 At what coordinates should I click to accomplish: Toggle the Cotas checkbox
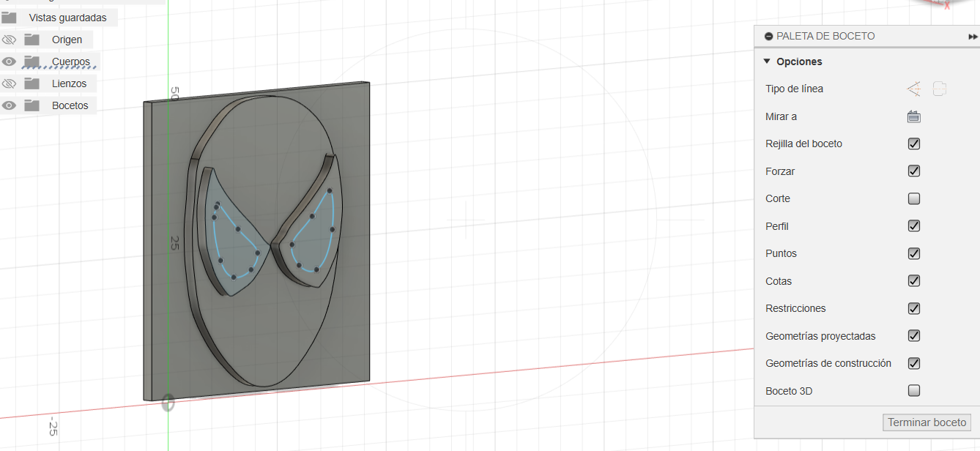click(x=914, y=280)
